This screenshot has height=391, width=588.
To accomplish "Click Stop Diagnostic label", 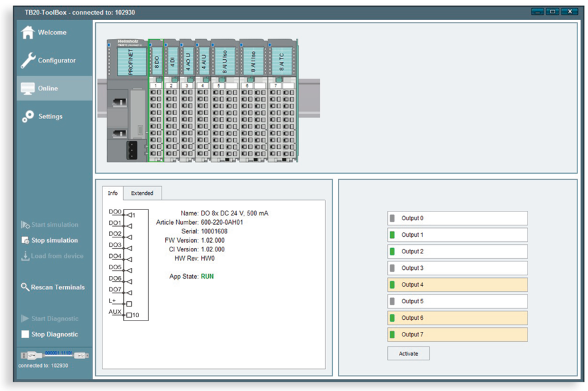I will coord(55,334).
